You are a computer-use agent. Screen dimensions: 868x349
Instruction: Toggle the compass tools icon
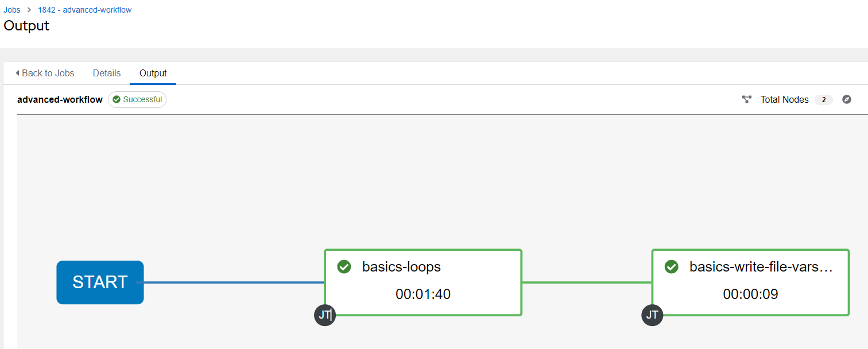point(846,99)
